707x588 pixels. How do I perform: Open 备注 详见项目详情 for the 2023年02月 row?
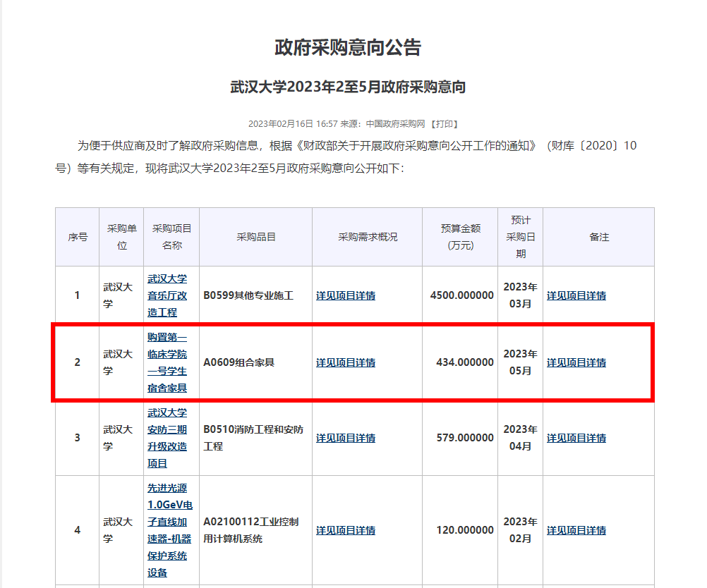tap(576, 530)
